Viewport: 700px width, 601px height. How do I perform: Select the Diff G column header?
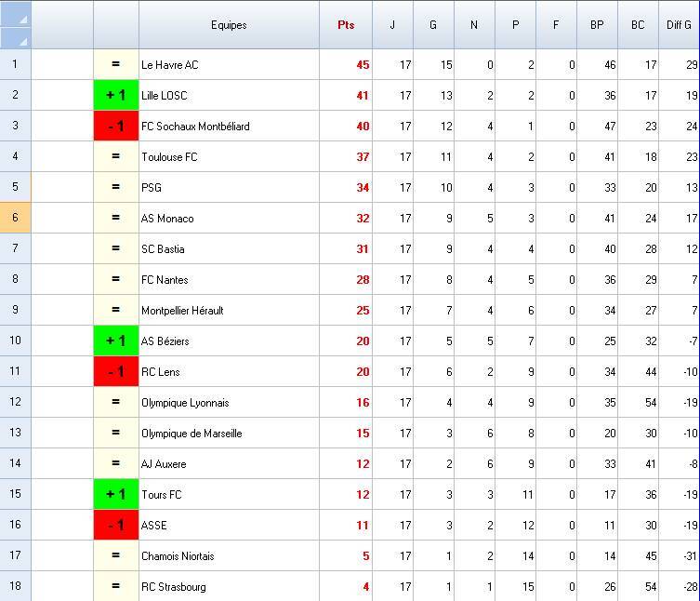[x=679, y=25]
